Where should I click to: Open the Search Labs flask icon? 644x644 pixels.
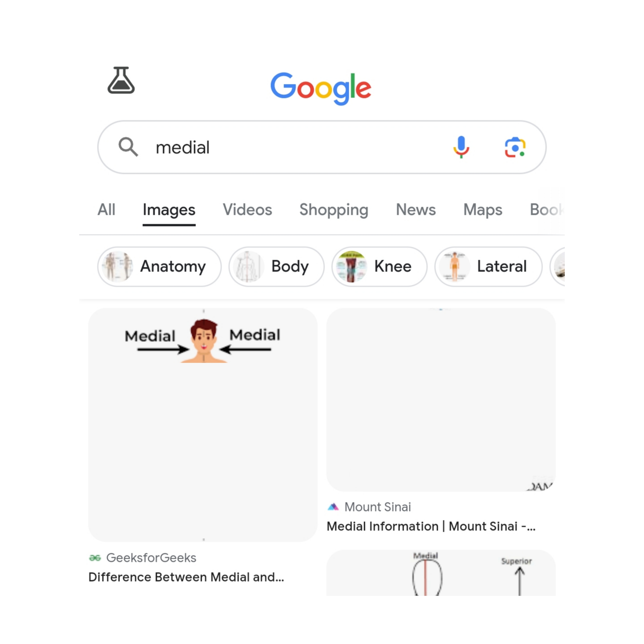121,80
